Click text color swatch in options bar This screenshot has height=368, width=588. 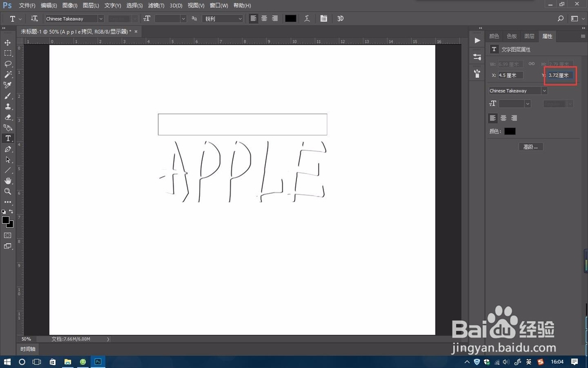pos(290,18)
